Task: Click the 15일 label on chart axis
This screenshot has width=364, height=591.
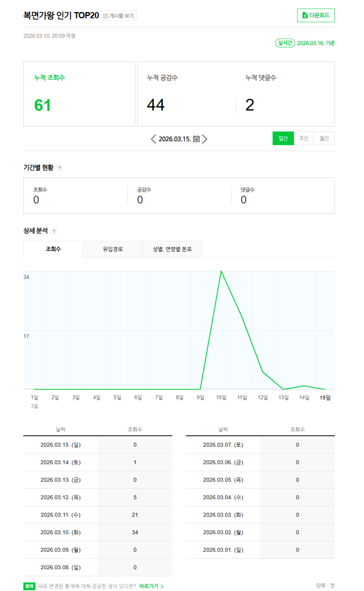Action: 325,397
